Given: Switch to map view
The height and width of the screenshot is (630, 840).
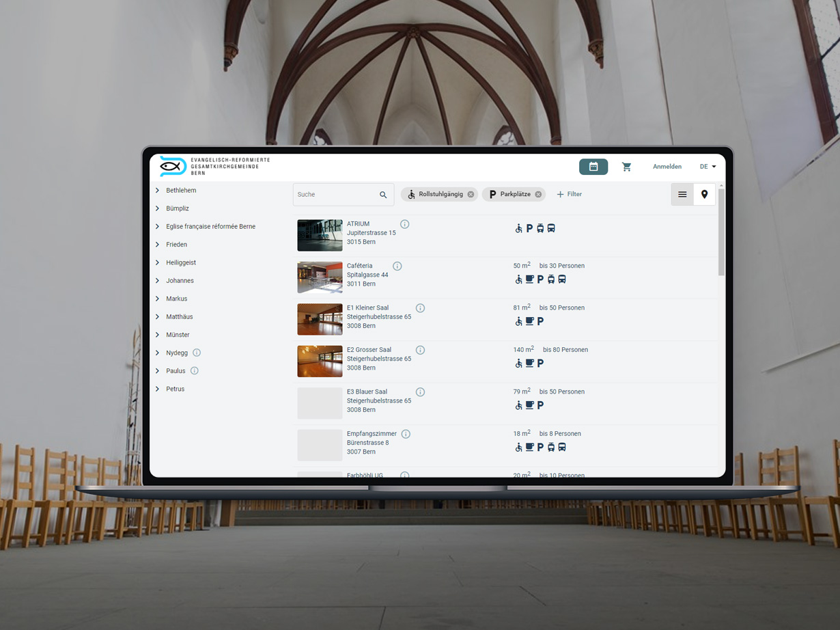Looking at the screenshot, I should [x=704, y=195].
